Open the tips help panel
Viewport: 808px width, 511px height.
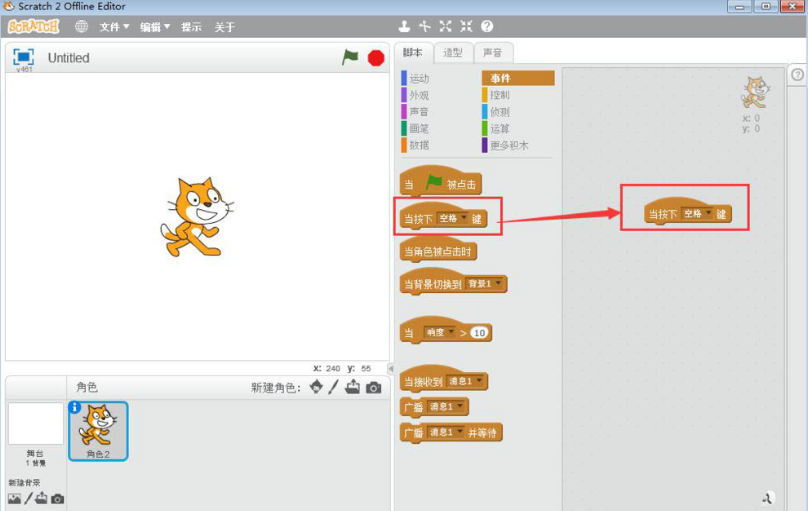pos(797,75)
